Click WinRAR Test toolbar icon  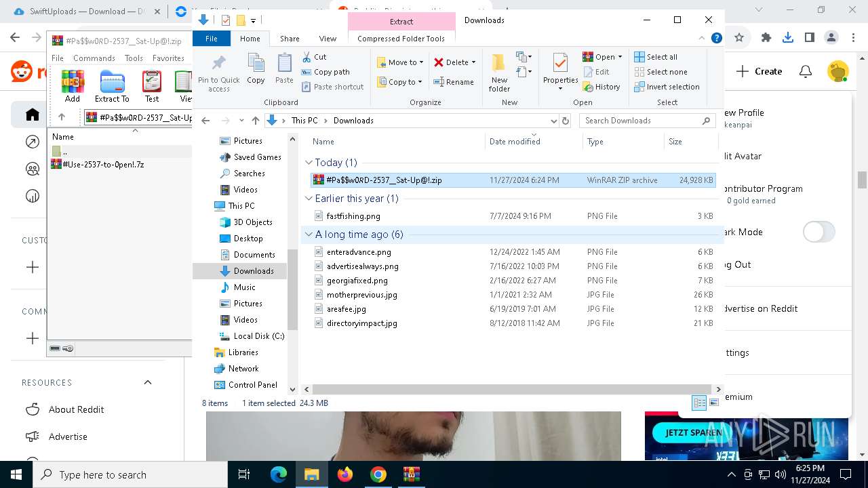(152, 87)
